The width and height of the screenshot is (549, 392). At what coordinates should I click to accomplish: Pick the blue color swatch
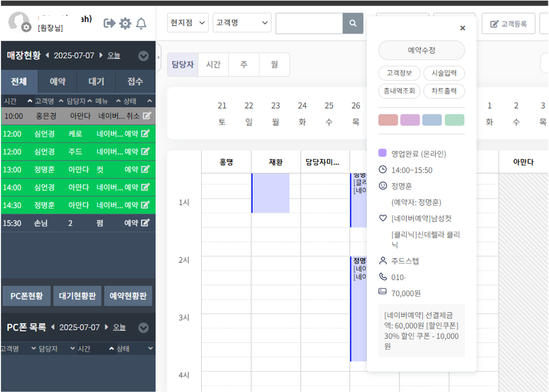tap(432, 120)
